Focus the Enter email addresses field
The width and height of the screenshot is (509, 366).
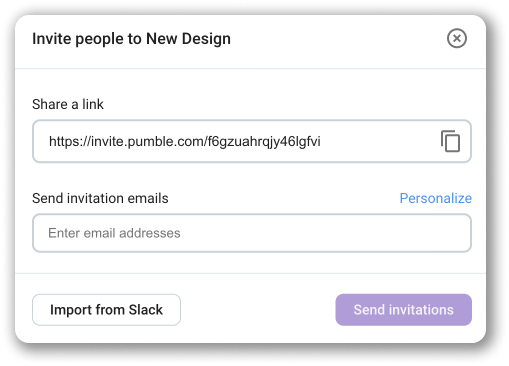[x=252, y=233]
